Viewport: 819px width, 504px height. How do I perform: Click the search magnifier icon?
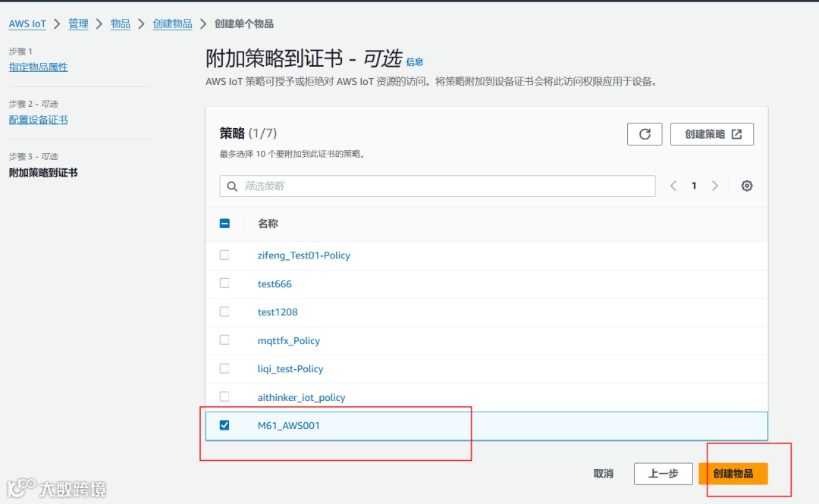pyautogui.click(x=233, y=186)
